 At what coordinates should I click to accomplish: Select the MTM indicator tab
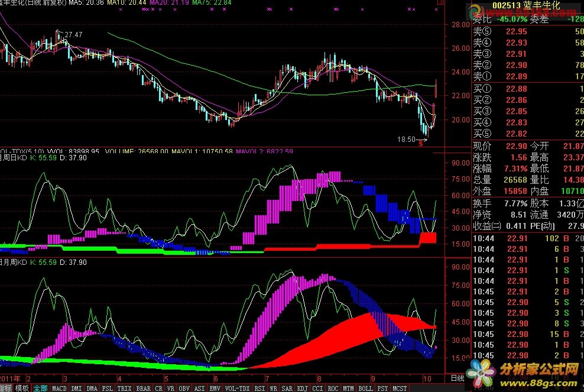pos(348,388)
